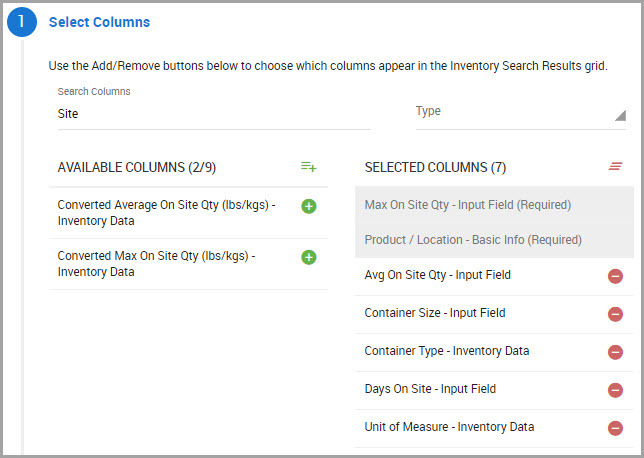Add Converted Average On Site Qty column

point(309,206)
